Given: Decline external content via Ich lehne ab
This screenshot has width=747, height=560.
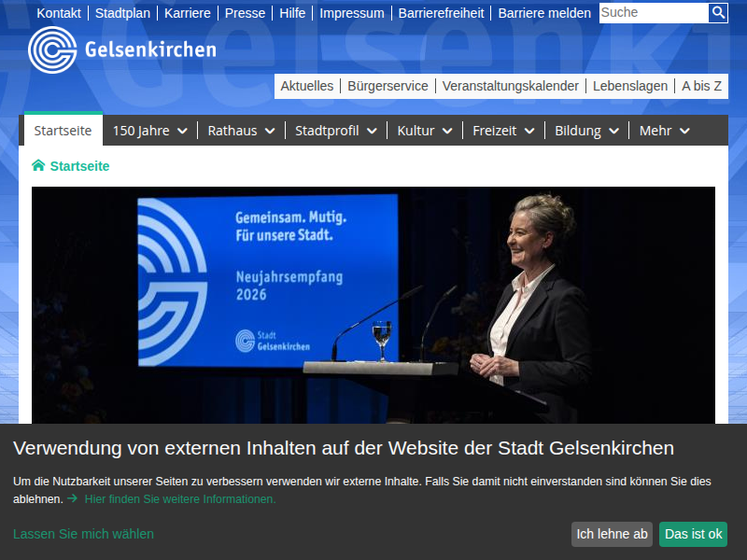Looking at the screenshot, I should tap(612, 534).
